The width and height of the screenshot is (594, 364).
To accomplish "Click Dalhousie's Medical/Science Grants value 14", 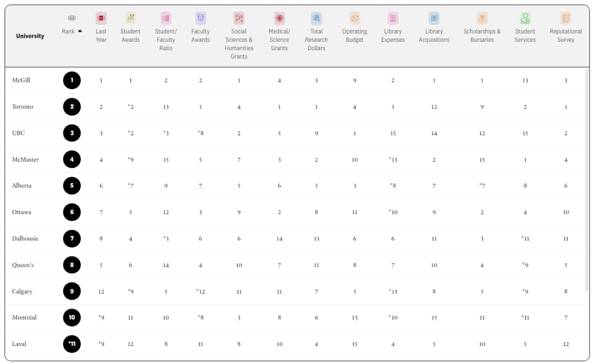I will point(279,239).
